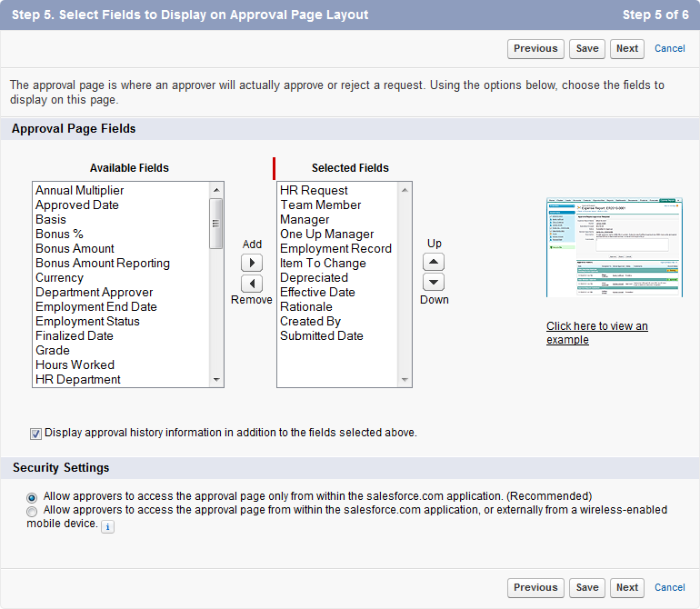Click the top Next button

click(627, 49)
